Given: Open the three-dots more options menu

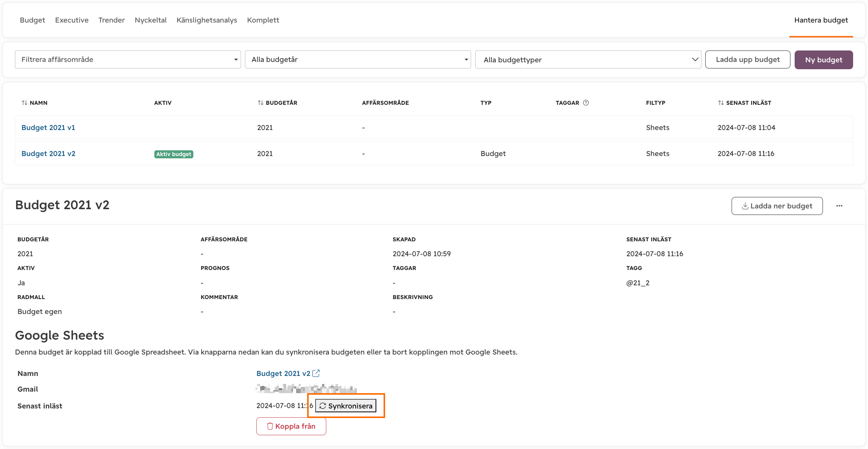Looking at the screenshot, I should point(839,206).
